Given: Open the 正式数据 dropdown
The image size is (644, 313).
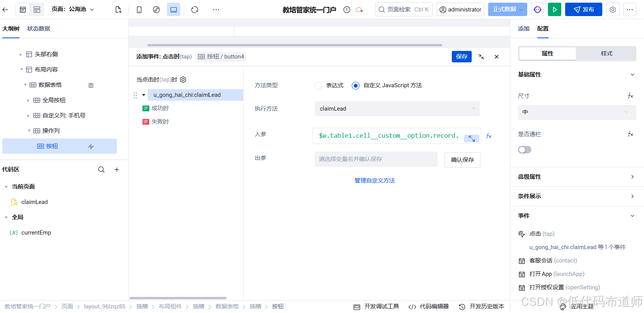Looking at the screenshot, I should 508,10.
